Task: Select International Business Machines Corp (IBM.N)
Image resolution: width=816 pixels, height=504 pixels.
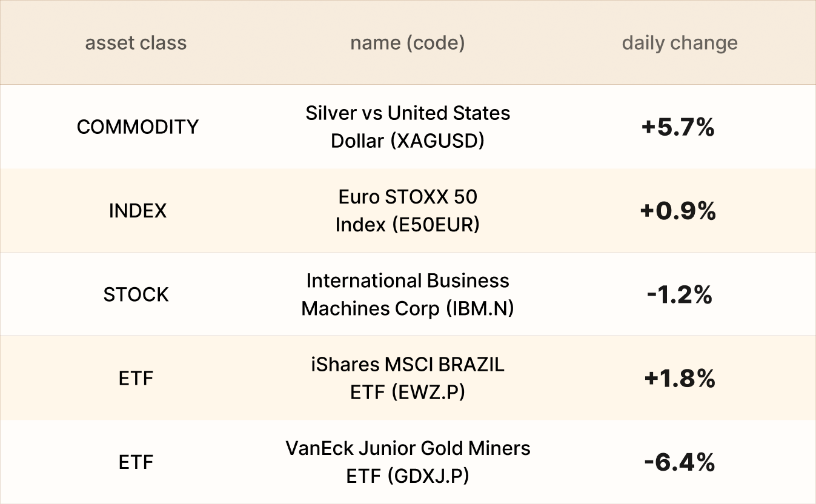Action: (x=407, y=294)
